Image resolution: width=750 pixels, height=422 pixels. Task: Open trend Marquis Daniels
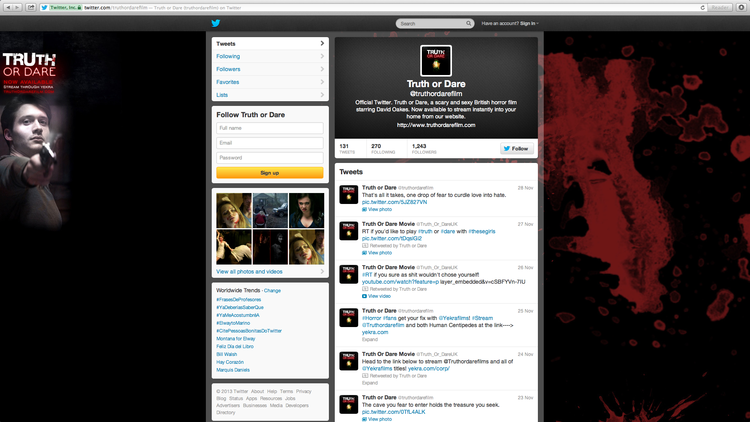(233, 370)
